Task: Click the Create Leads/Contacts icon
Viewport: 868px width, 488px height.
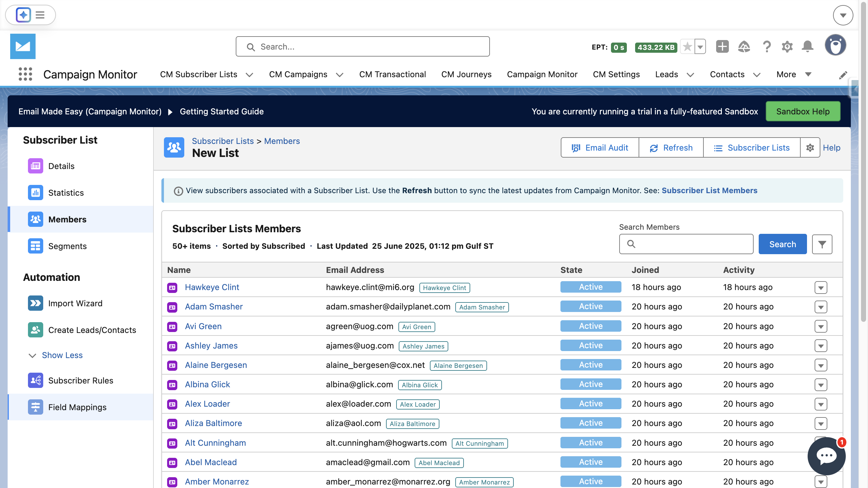Action: click(x=35, y=329)
